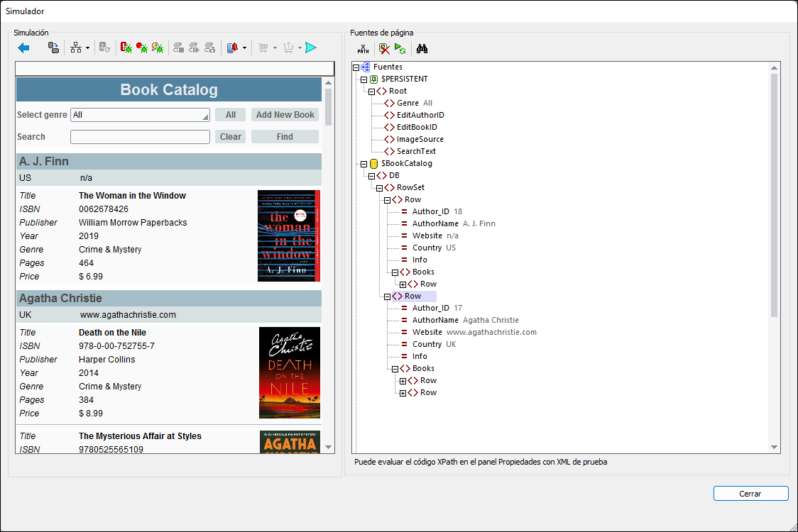Image resolution: width=798 pixels, height=532 pixels.
Task: Collapse the $PERSISTENT tree node
Action: tap(364, 79)
